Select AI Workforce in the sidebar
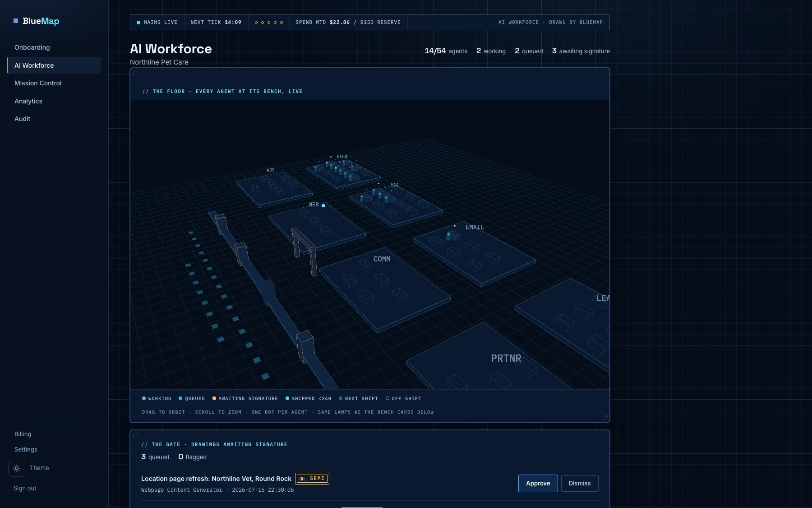 coord(54,65)
